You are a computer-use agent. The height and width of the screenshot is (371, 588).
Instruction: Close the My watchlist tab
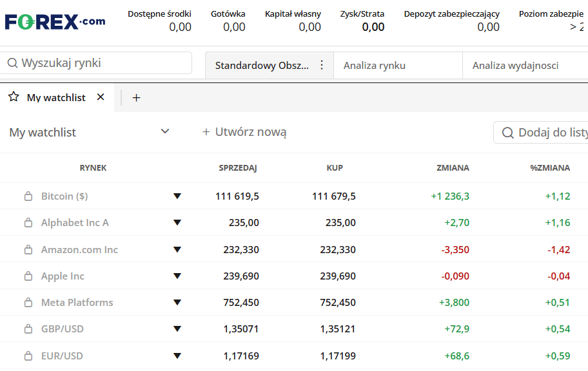[101, 97]
